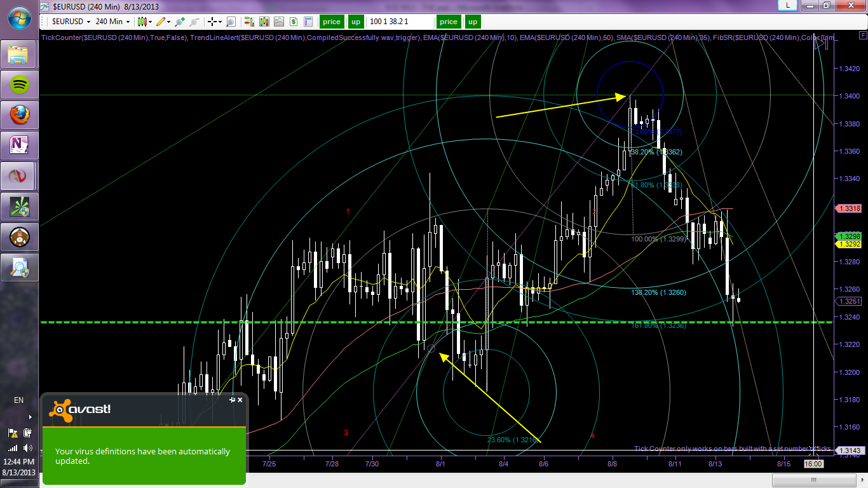This screenshot has width=868, height=488.
Task: Open Windows Explorer from taskbar
Action: (19, 54)
